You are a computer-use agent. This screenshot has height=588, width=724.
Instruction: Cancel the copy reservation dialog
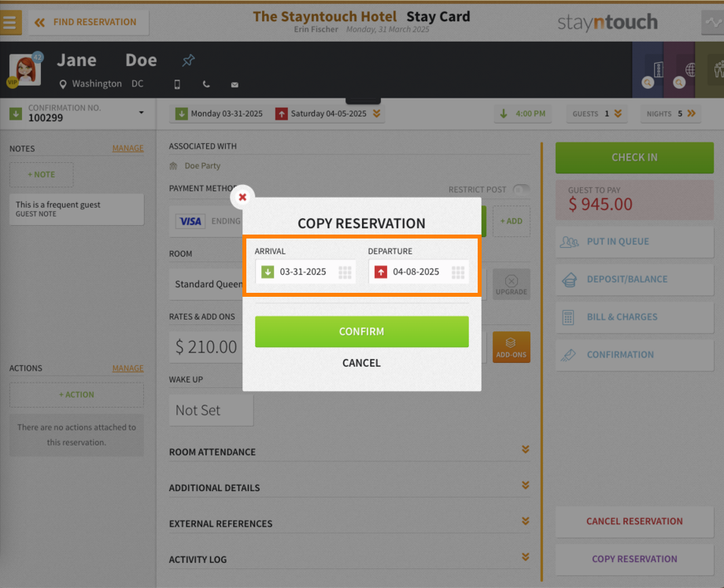click(x=361, y=363)
